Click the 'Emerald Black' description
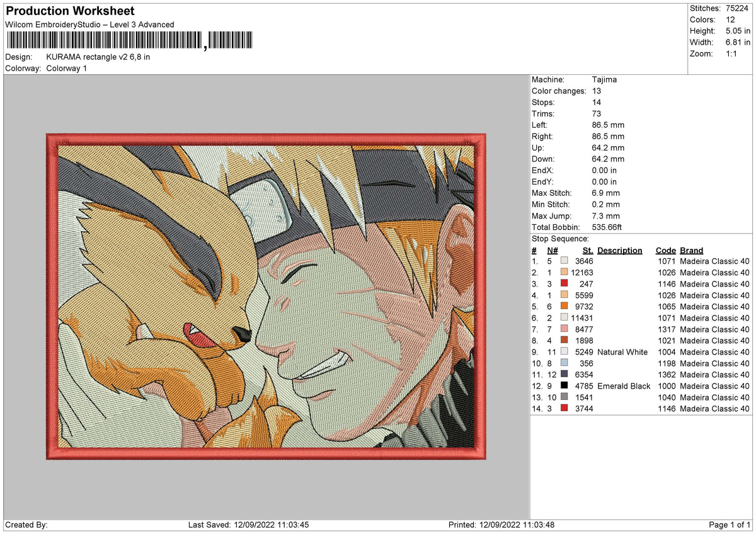 [624, 386]
